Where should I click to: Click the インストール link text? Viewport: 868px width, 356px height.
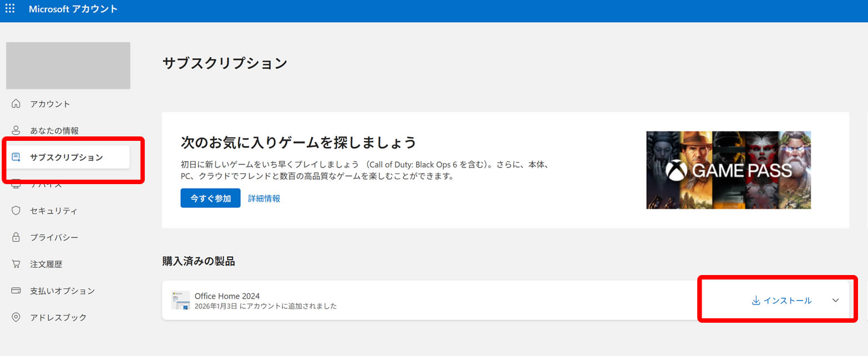(788, 301)
